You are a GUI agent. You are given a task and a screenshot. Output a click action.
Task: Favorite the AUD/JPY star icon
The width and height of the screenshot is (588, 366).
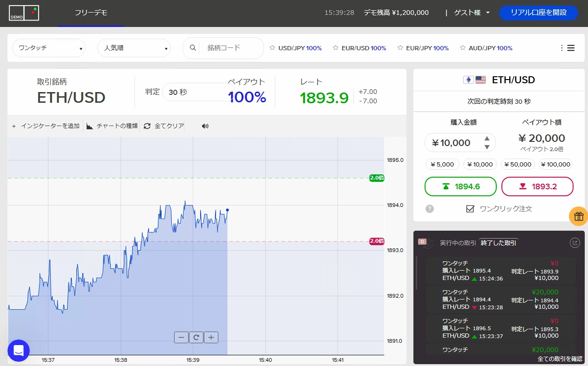(463, 48)
